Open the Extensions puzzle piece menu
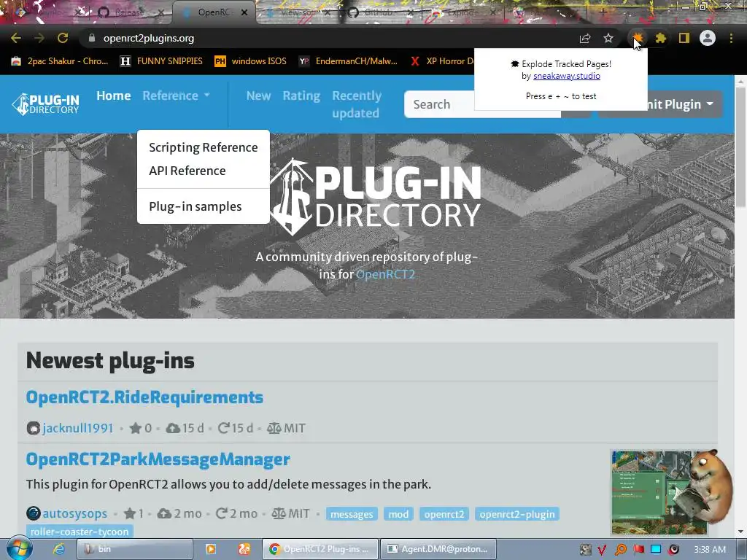 (661, 38)
